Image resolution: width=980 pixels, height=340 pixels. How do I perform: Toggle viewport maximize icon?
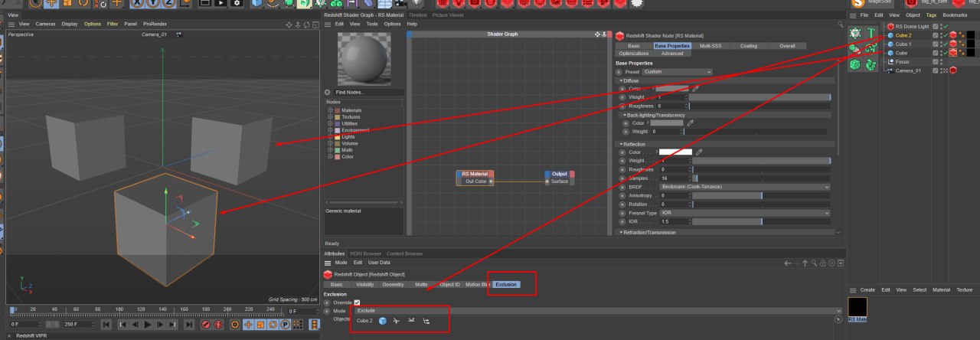coord(315,25)
